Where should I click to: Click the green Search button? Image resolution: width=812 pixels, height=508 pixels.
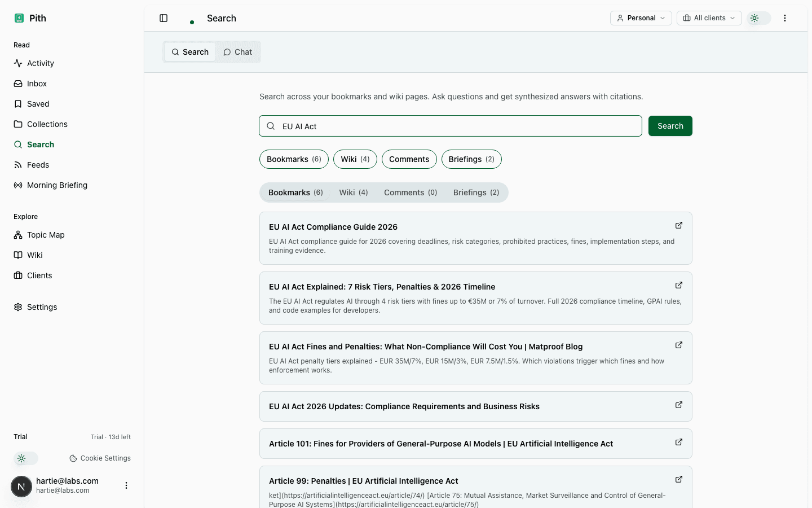670,126
